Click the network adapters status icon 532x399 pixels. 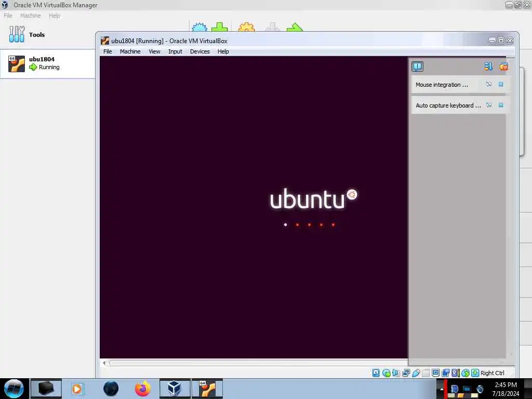pyautogui.click(x=406, y=373)
